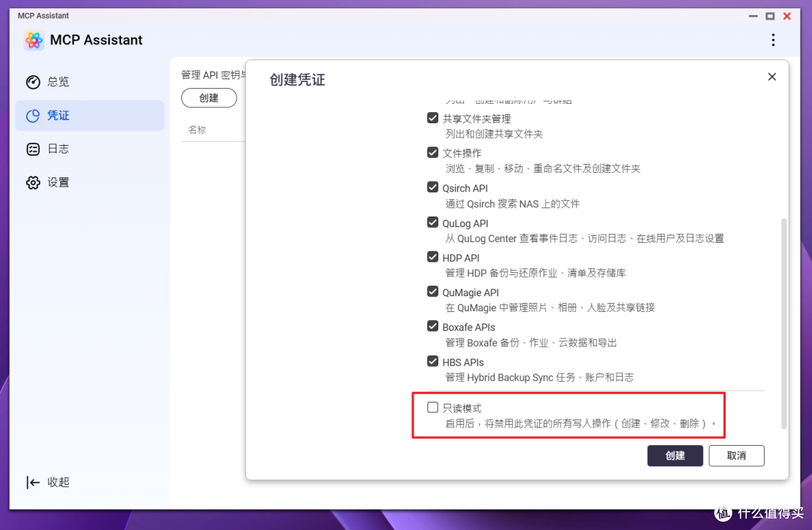This screenshot has height=530, width=812.
Task: Select the 凭证 label in the sidebar
Action: click(58, 116)
